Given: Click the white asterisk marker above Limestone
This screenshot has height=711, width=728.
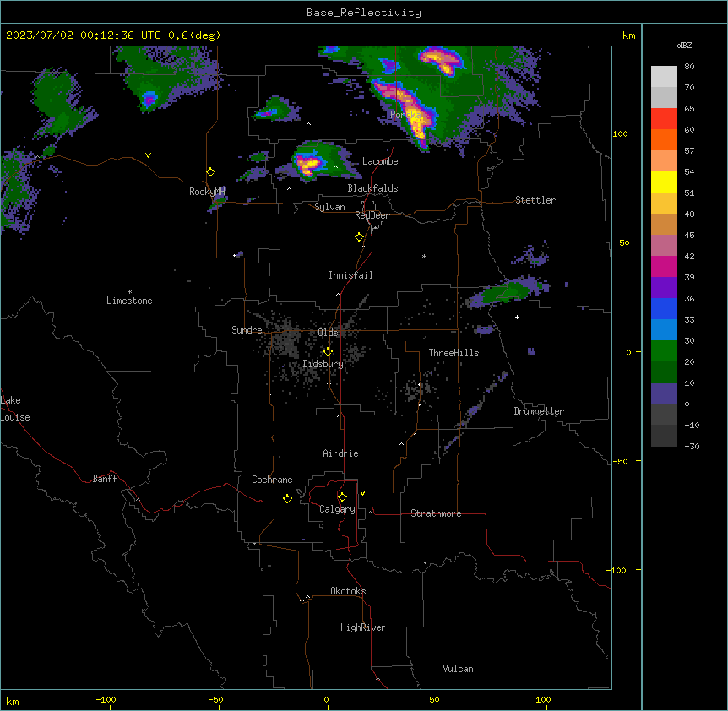Looking at the screenshot, I should [129, 292].
